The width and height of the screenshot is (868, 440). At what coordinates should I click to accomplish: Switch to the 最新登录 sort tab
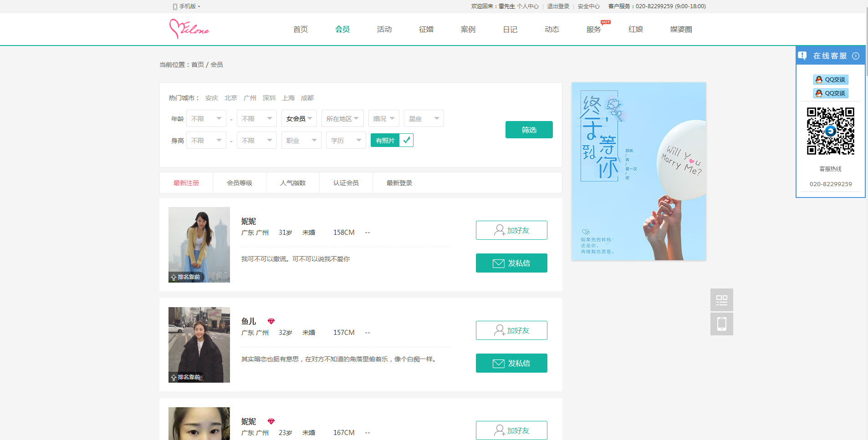(x=399, y=183)
